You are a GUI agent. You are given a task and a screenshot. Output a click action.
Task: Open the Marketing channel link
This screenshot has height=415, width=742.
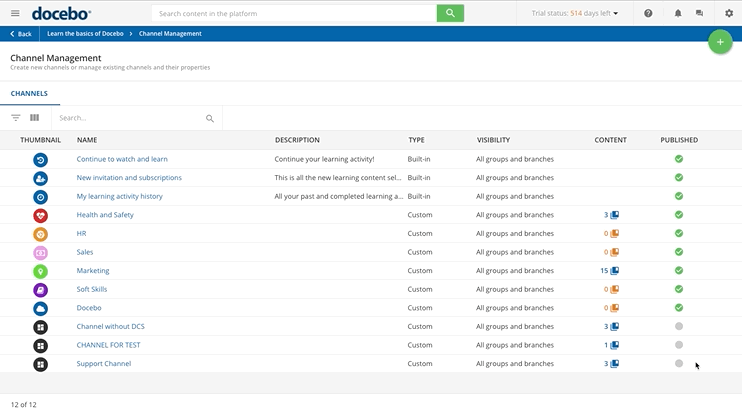tap(93, 271)
